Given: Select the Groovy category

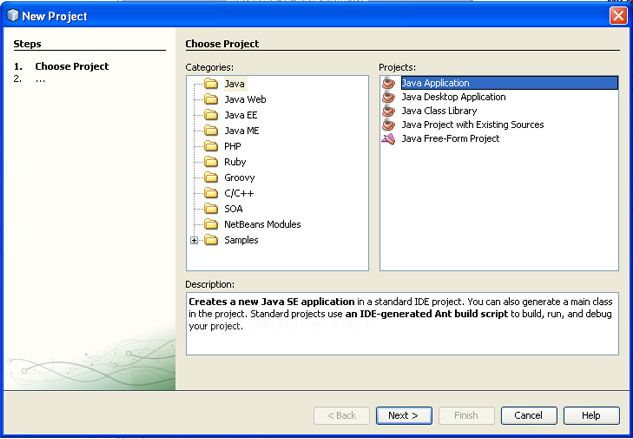Looking at the screenshot, I should [239, 177].
